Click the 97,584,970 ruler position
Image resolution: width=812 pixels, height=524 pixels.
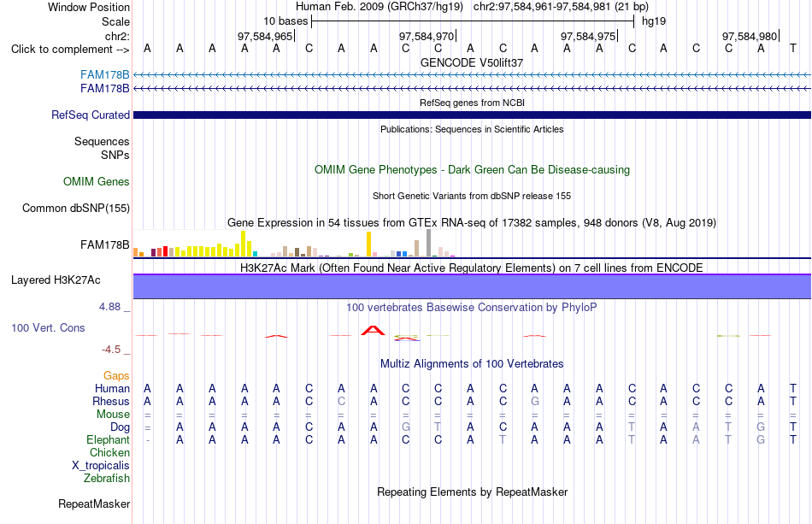click(x=427, y=36)
